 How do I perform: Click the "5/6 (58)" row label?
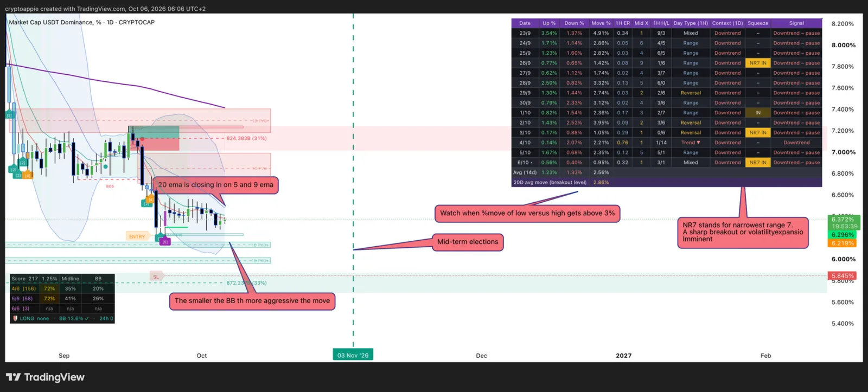[x=22, y=299]
